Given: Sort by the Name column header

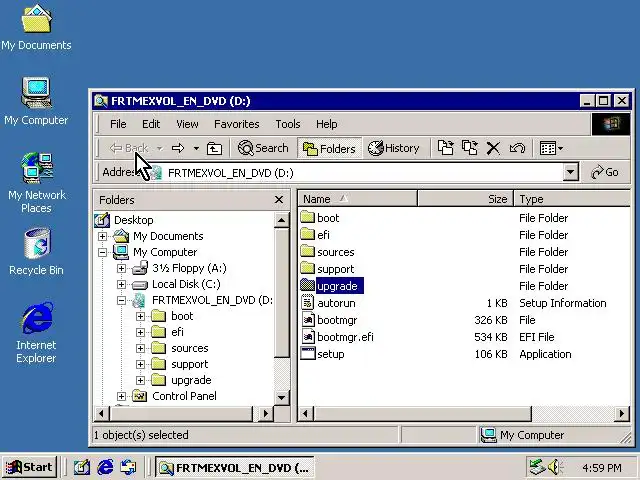Looking at the screenshot, I should (358, 199).
